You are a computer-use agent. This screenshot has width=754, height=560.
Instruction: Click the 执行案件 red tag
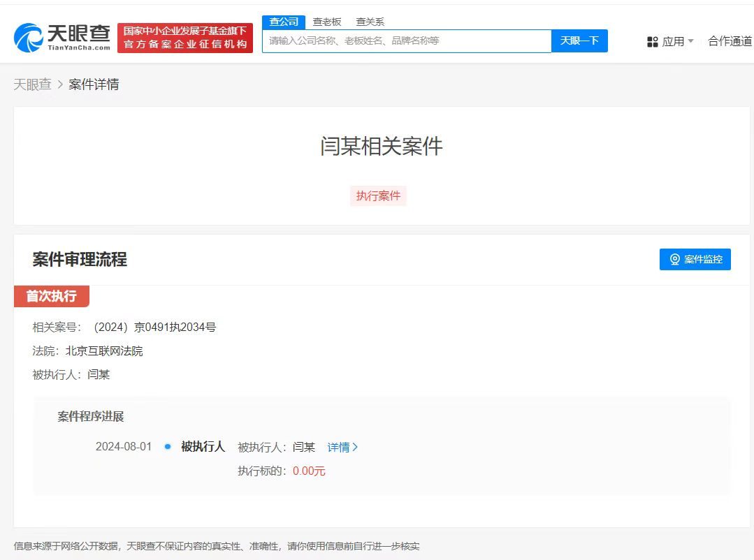378,196
